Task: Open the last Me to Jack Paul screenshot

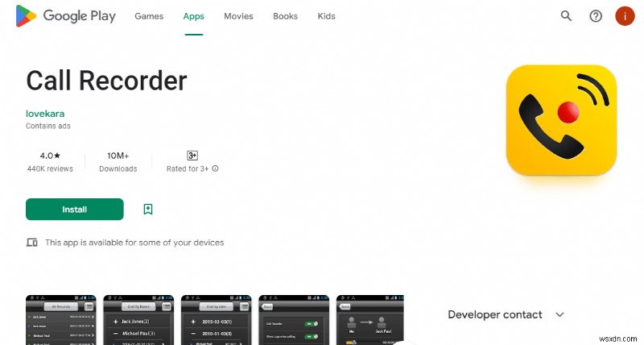Action: click(x=369, y=319)
